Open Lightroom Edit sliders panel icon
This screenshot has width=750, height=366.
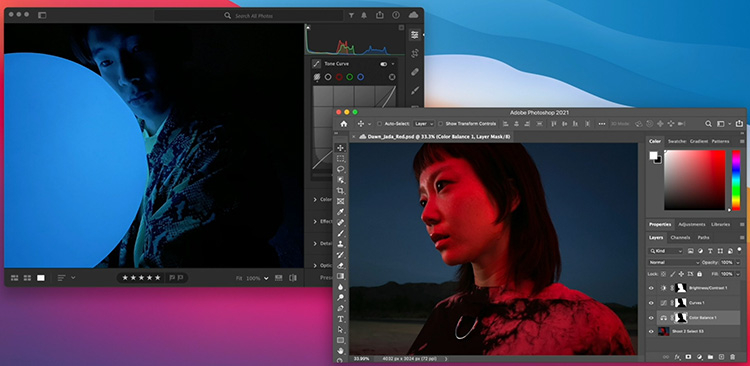(414, 34)
